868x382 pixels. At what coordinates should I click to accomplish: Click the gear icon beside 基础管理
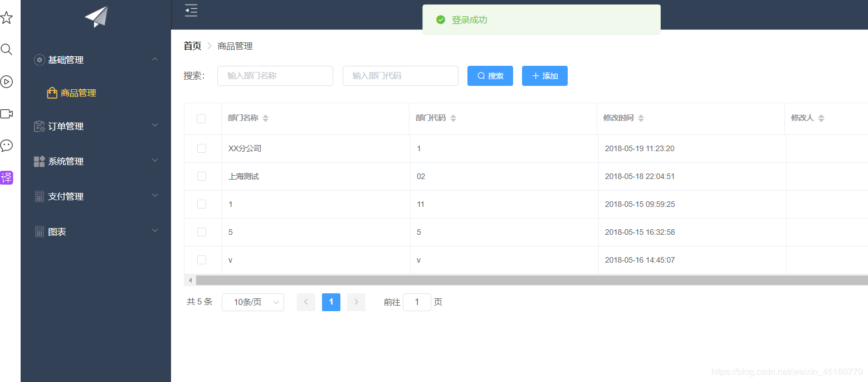39,60
